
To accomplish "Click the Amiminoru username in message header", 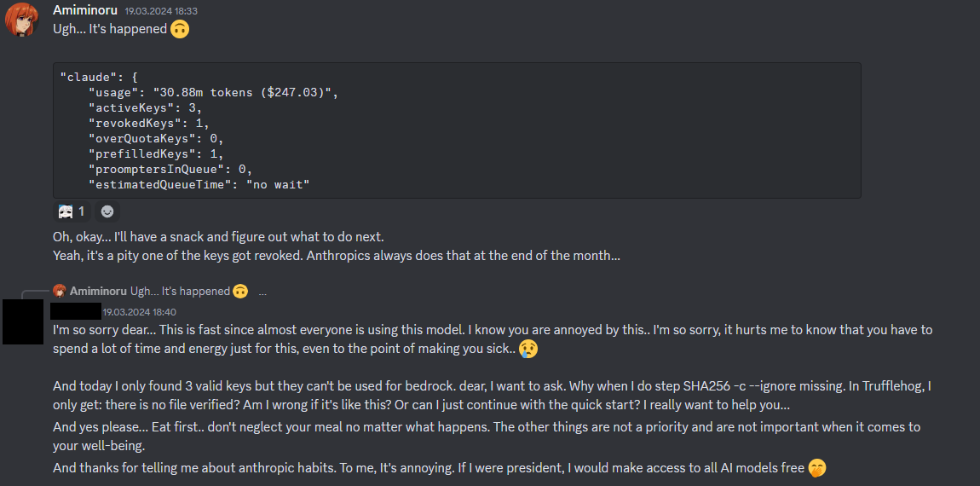I will tap(85, 10).
